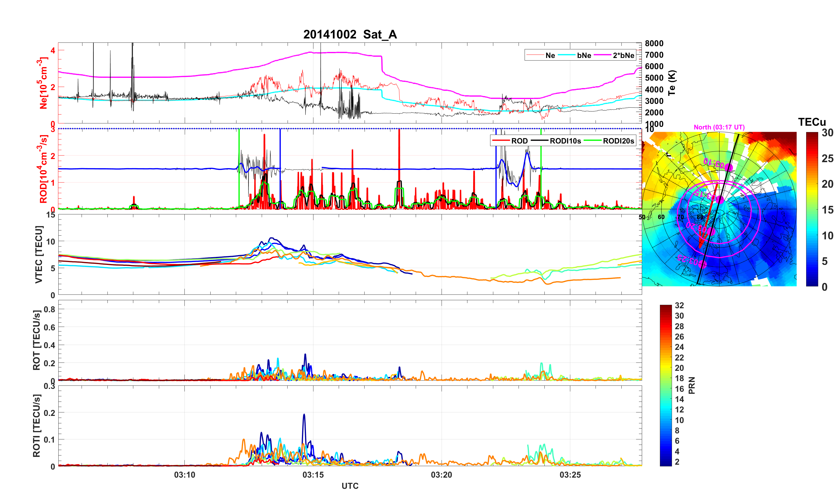
Task: Click the UTC x-axis label
Action: (x=350, y=486)
